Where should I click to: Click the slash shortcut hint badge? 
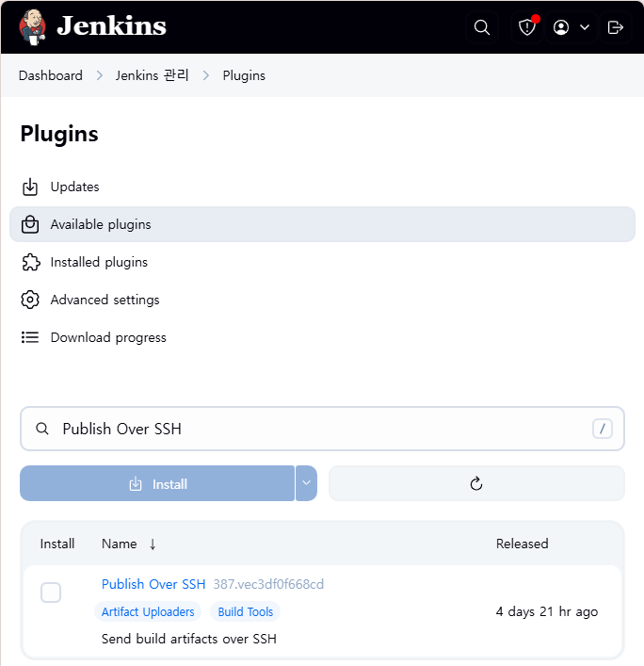point(603,429)
